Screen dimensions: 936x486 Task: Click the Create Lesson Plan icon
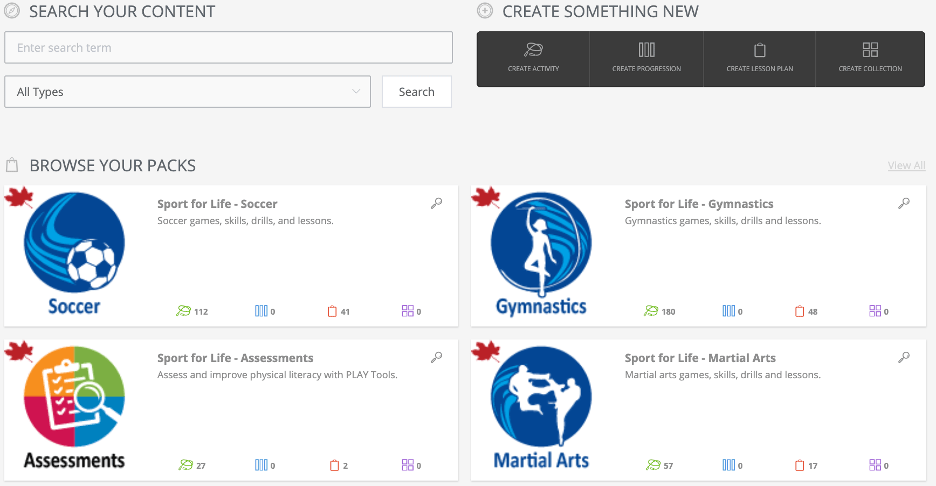[x=759, y=50]
